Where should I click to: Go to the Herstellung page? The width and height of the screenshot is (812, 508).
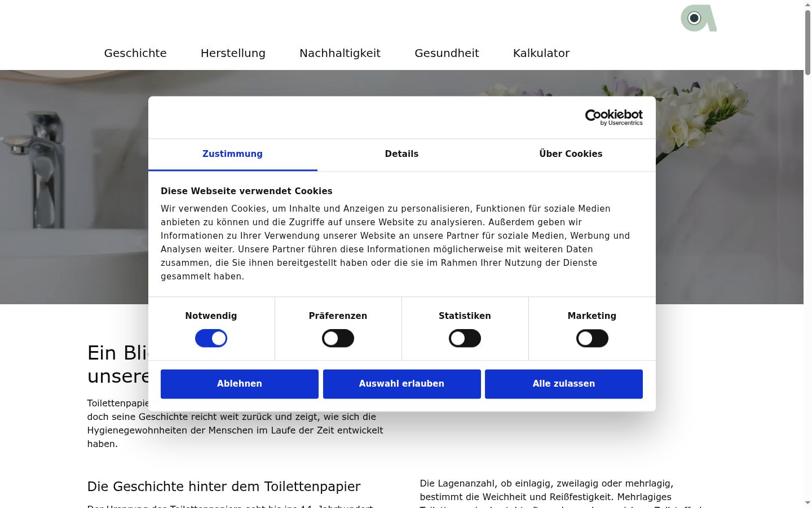pos(233,53)
